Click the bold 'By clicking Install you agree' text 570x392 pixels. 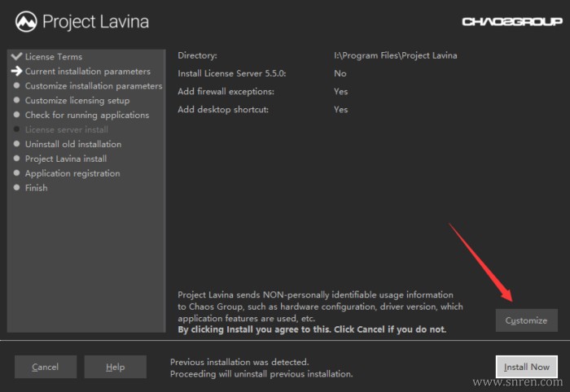click(x=312, y=329)
